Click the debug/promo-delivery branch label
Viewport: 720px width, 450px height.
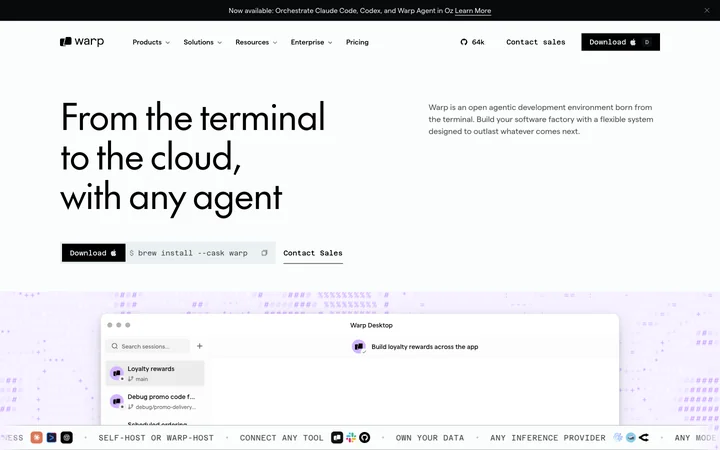point(165,407)
